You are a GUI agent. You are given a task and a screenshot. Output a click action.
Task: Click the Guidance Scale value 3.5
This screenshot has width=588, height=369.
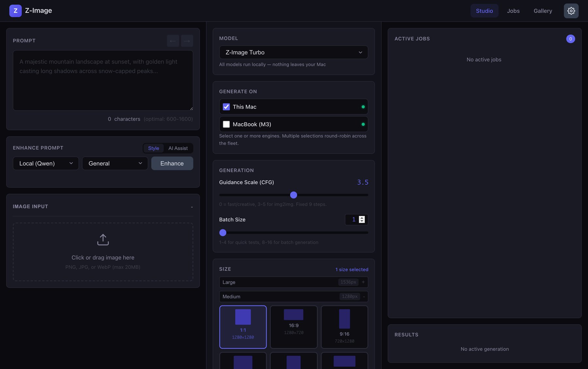(363, 182)
